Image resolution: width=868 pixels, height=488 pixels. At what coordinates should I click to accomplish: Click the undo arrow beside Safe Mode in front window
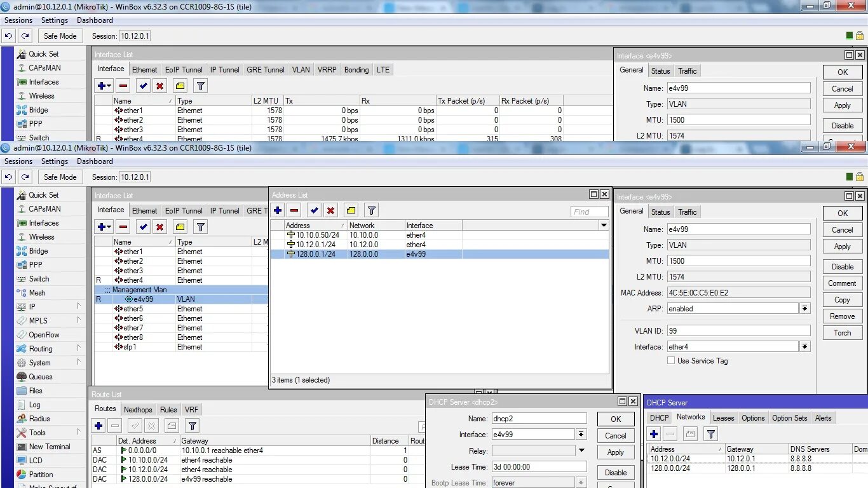8,177
